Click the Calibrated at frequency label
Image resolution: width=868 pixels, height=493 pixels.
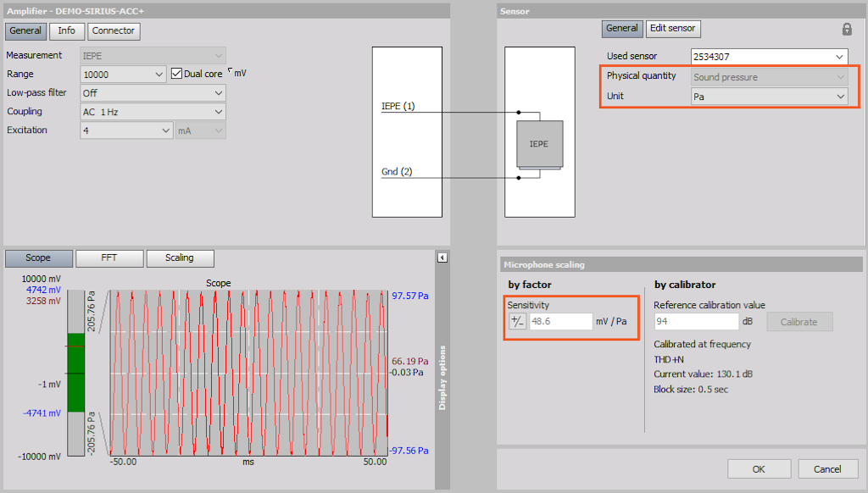click(x=703, y=344)
